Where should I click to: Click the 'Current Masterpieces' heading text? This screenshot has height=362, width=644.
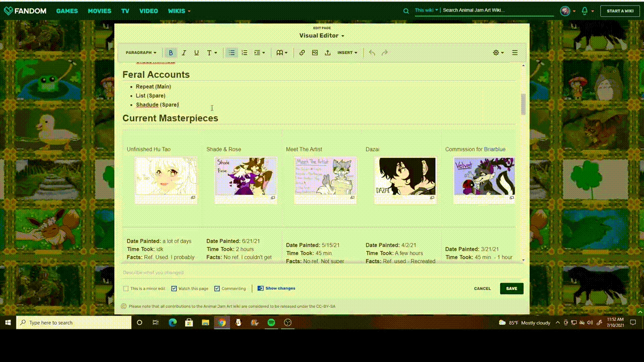coord(170,118)
